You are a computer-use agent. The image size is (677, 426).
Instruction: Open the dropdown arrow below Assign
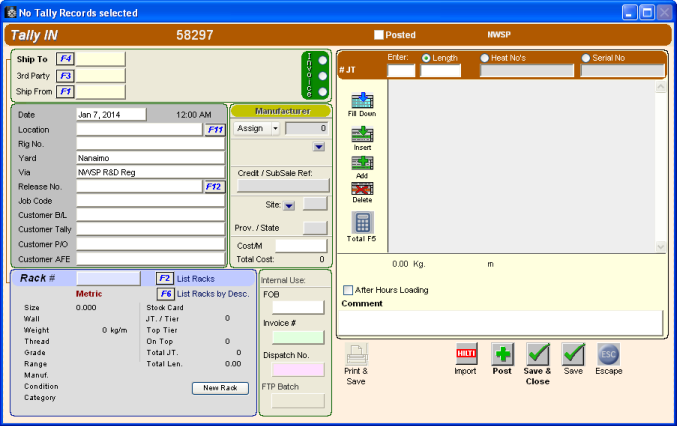click(318, 147)
